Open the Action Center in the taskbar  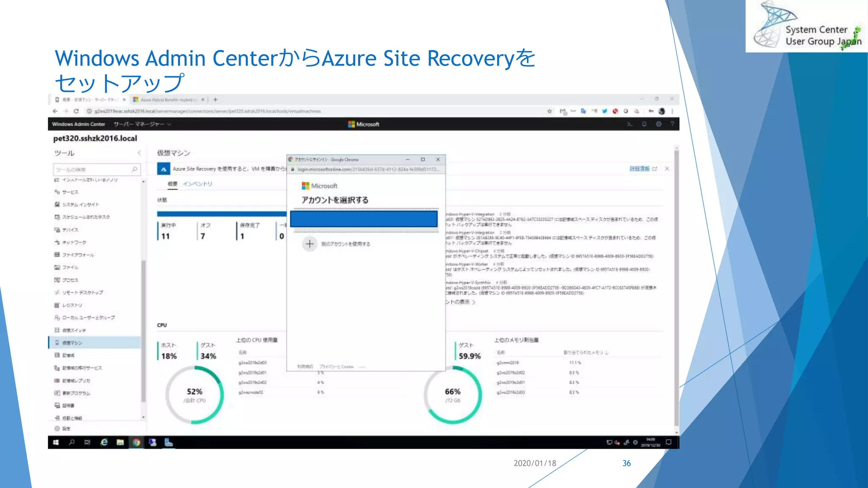(x=668, y=442)
